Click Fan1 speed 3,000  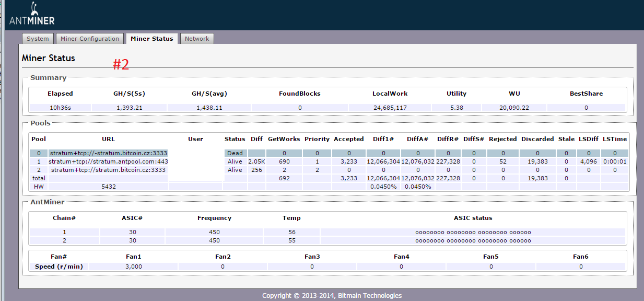tap(134, 267)
